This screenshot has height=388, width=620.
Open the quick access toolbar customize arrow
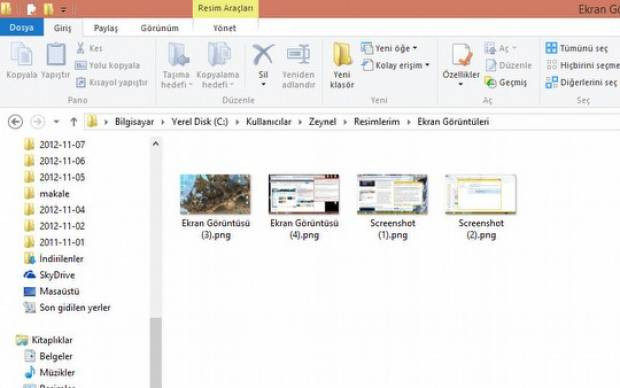[64, 9]
